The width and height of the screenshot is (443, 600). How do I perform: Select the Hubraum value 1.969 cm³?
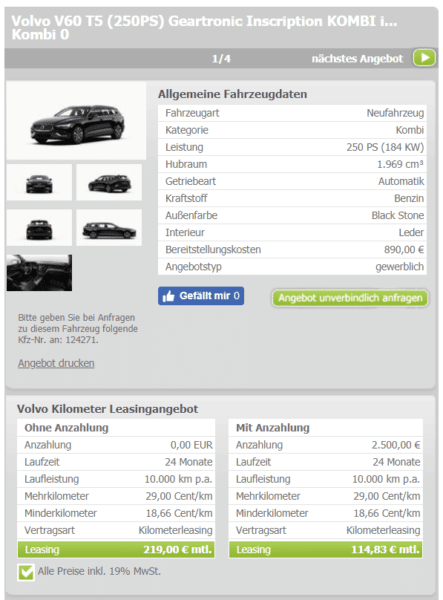[400, 164]
